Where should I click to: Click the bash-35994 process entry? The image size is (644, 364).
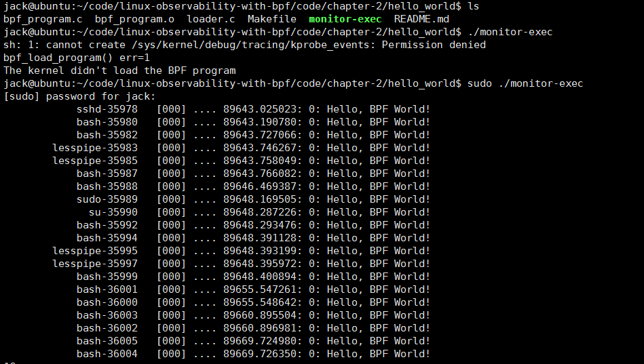[x=107, y=238]
